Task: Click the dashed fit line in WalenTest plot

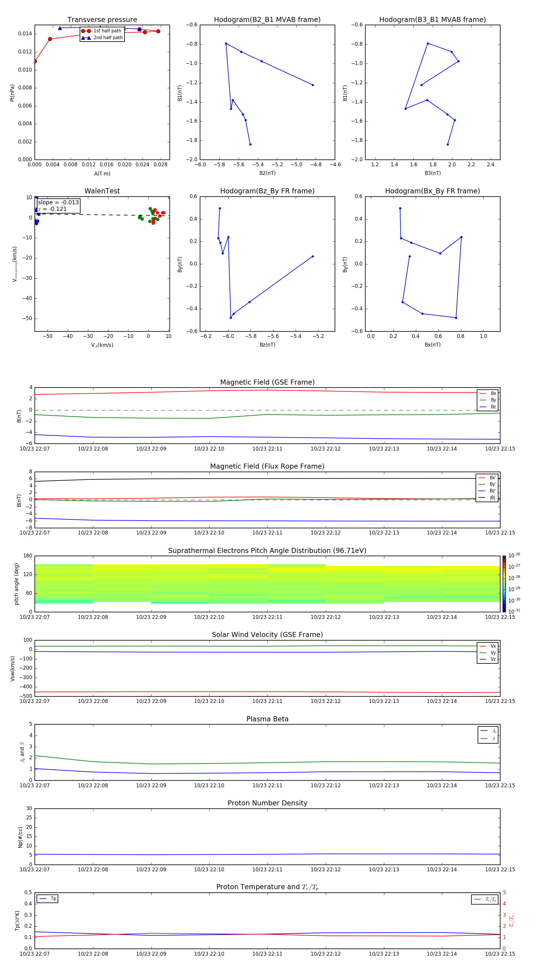Action: click(102, 215)
